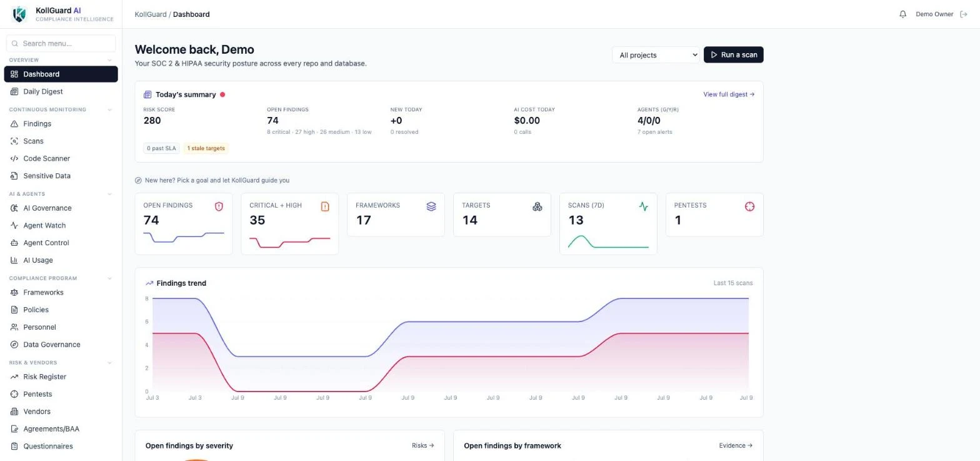
Task: Click the Findings trend heading
Action: [x=181, y=283]
